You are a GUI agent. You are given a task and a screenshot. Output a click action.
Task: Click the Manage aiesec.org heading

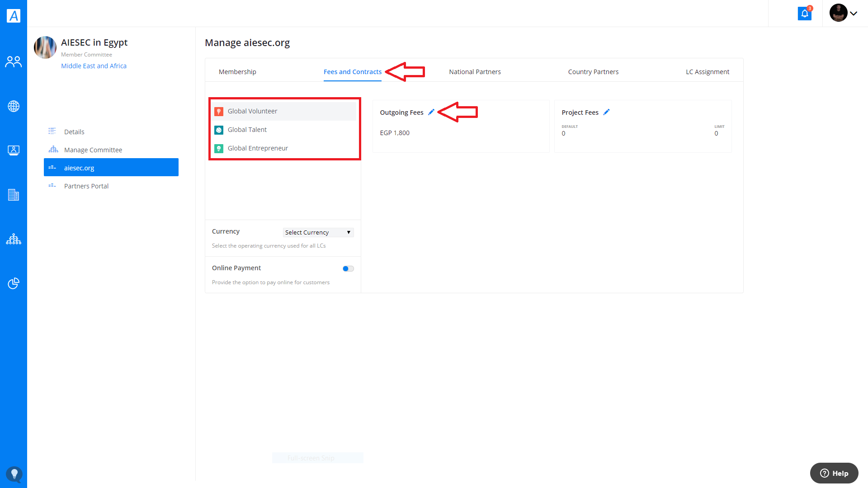247,43
